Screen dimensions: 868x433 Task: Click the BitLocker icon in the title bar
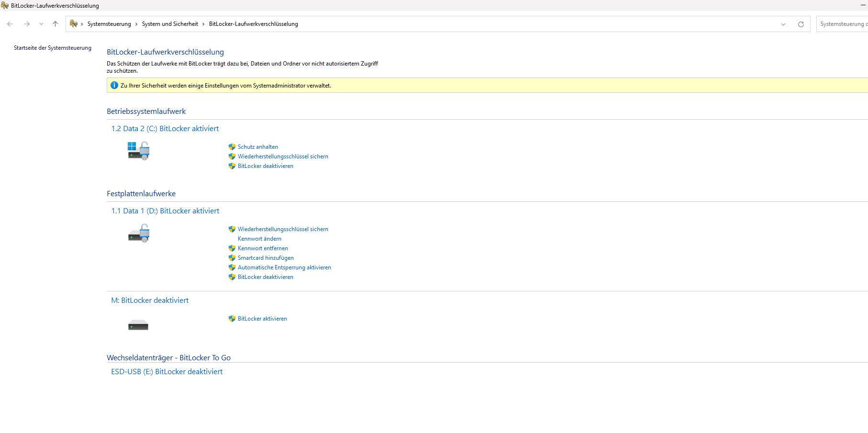point(5,6)
